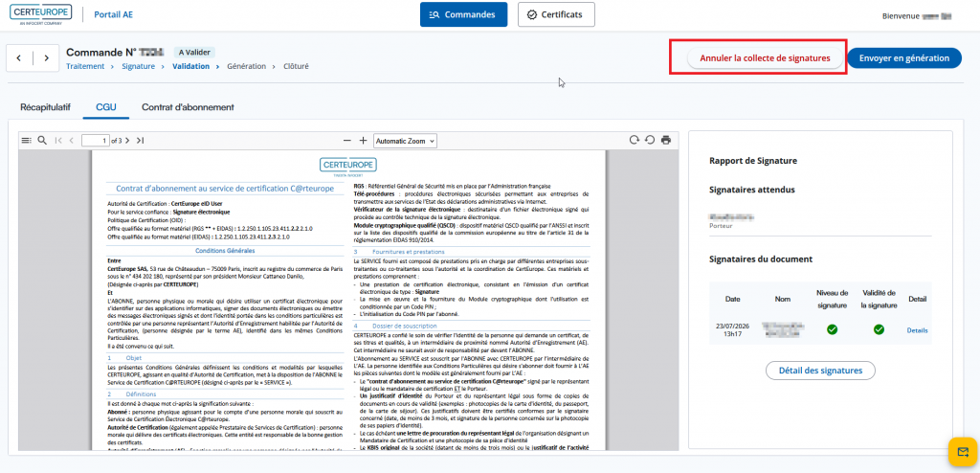Click the Niveau de signature column header
The image size is (980, 473).
(x=832, y=299)
